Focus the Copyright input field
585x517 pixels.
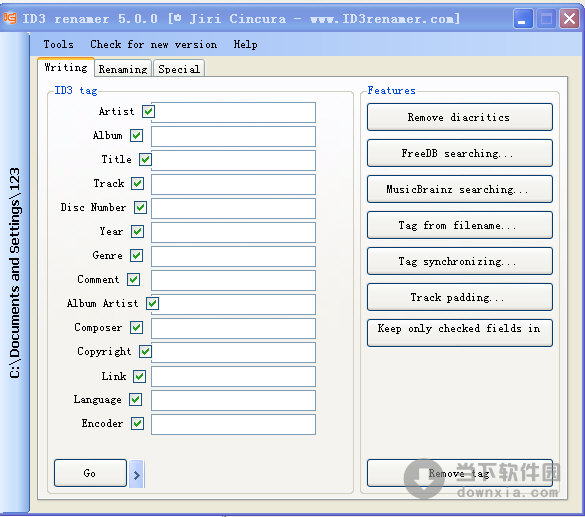click(x=234, y=352)
